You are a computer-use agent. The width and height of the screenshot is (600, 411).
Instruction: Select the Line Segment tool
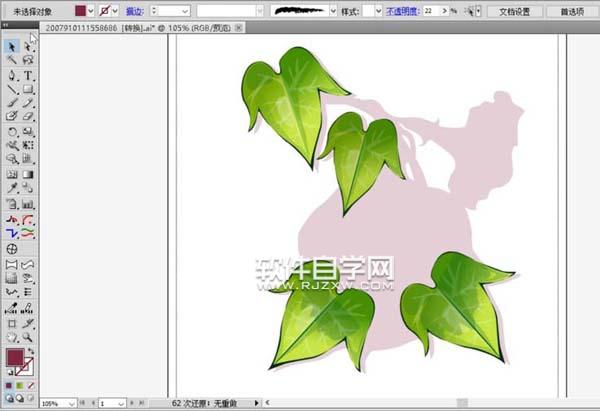(x=12, y=90)
